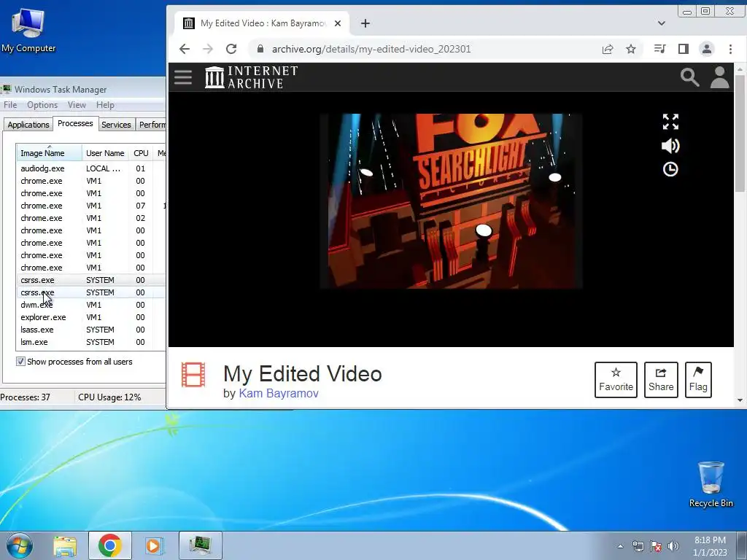747x560 pixels.
Task: Click the Share button under the video
Action: coord(661,379)
